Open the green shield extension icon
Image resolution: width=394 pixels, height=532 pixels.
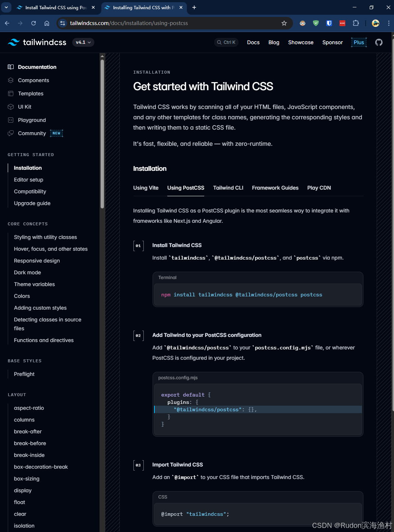316,23
